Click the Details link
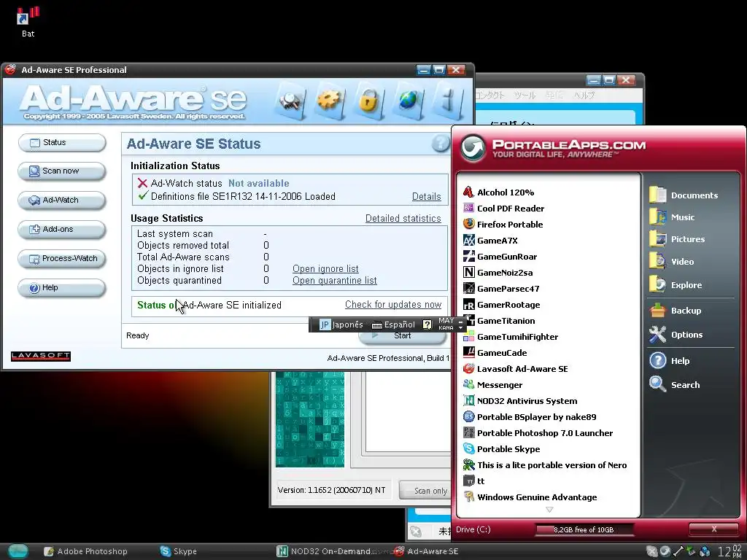This screenshot has height=560, width=747. click(426, 197)
